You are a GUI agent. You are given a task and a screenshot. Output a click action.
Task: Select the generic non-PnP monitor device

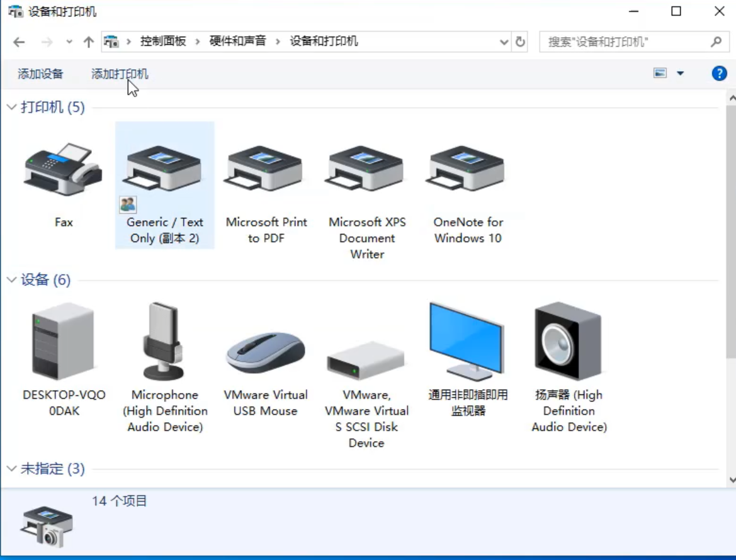(467, 343)
